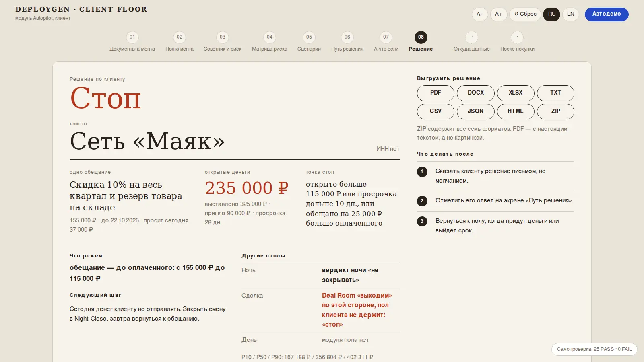This screenshot has height=362, width=644.
Task: Export decision as JSON
Action: [476, 111]
